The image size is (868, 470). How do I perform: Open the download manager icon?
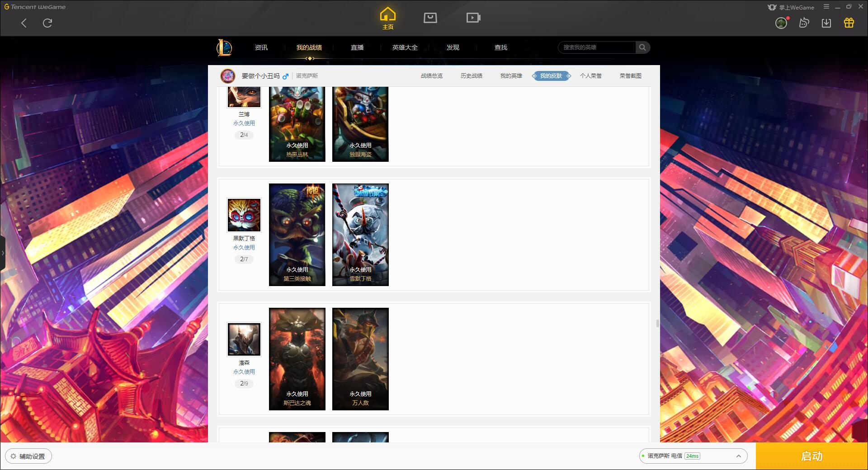pyautogui.click(x=826, y=23)
